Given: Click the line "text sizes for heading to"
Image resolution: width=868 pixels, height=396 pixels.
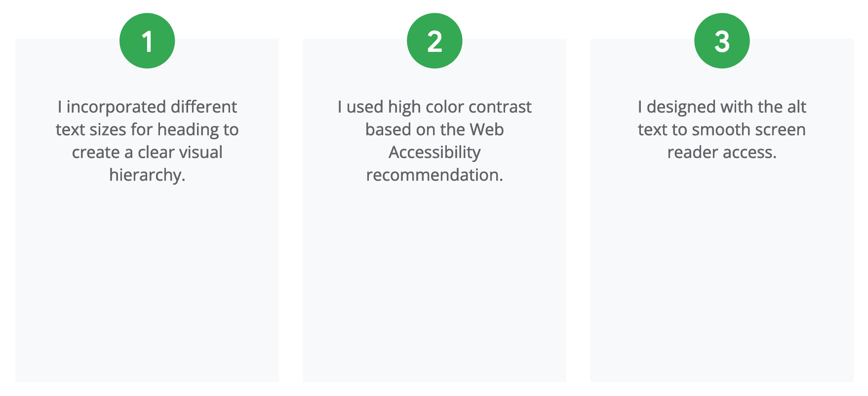Looking at the screenshot, I should [x=147, y=129].
